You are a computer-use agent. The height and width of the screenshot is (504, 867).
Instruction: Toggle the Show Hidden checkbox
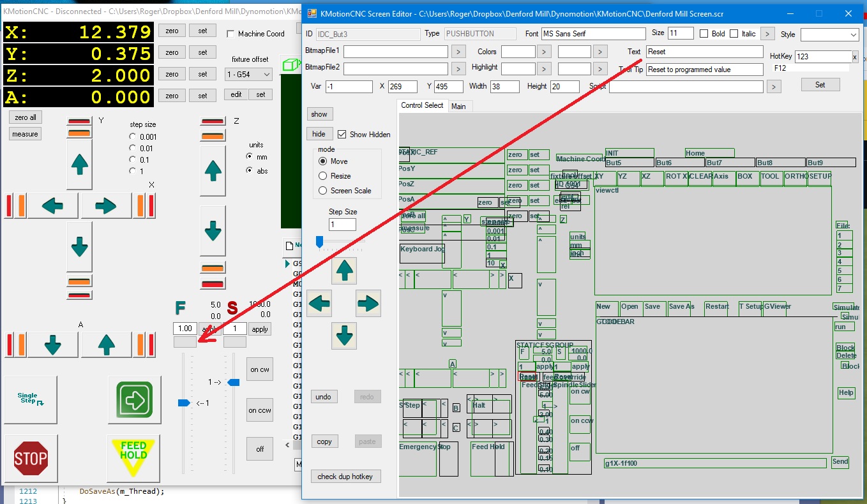[x=342, y=135]
